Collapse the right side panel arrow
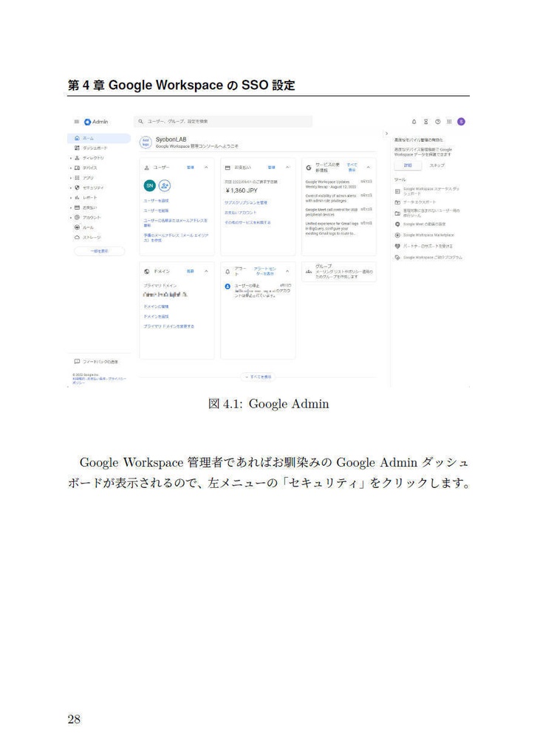 386,134
